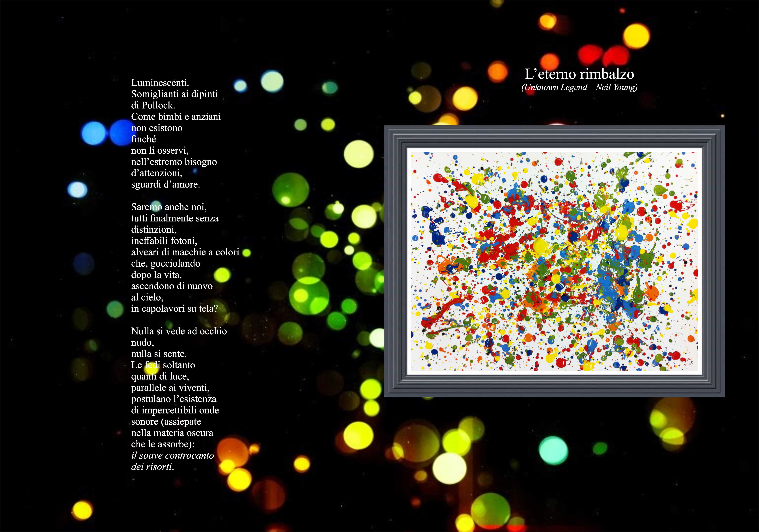Viewport: 759px width, 532px height.
Task: Click the italic closing line "dei risorti."
Action: click(x=152, y=467)
